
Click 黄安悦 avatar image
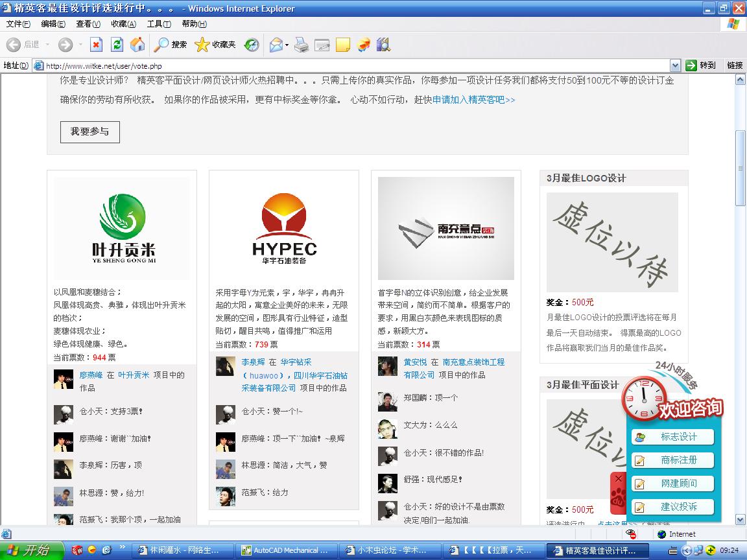click(x=388, y=366)
